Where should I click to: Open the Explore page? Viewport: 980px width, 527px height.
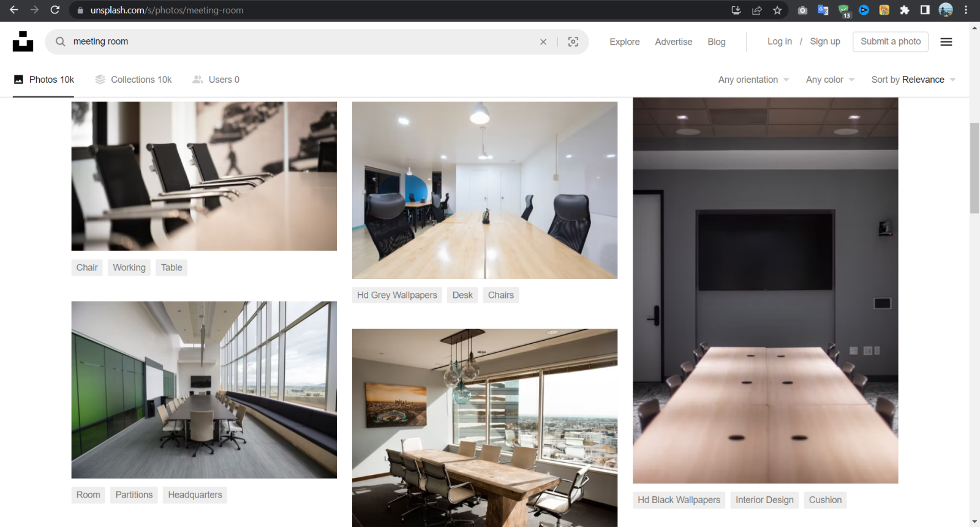625,42
